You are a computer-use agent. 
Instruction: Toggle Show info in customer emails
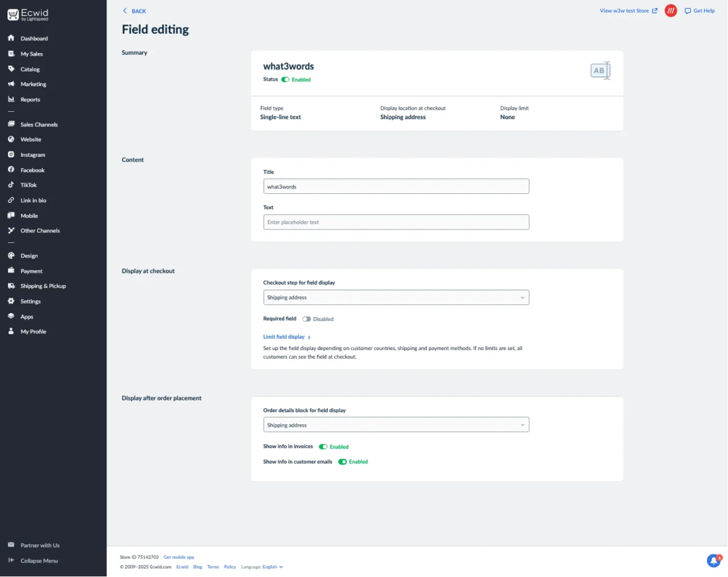[342, 462]
